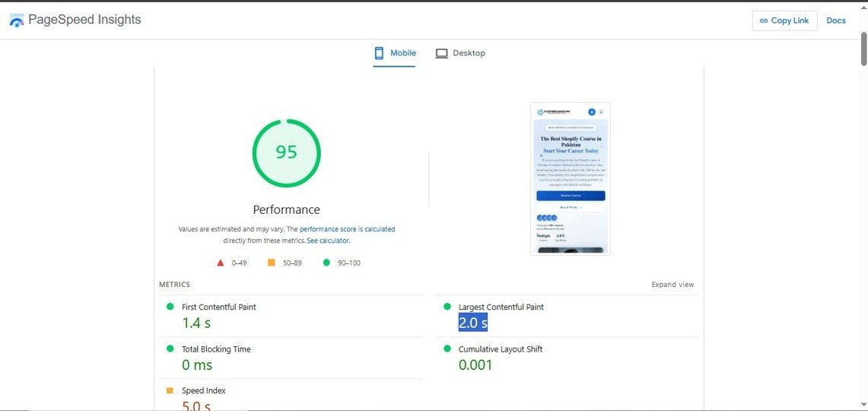Click the 1.4 s value
868x411 pixels.
click(x=196, y=323)
